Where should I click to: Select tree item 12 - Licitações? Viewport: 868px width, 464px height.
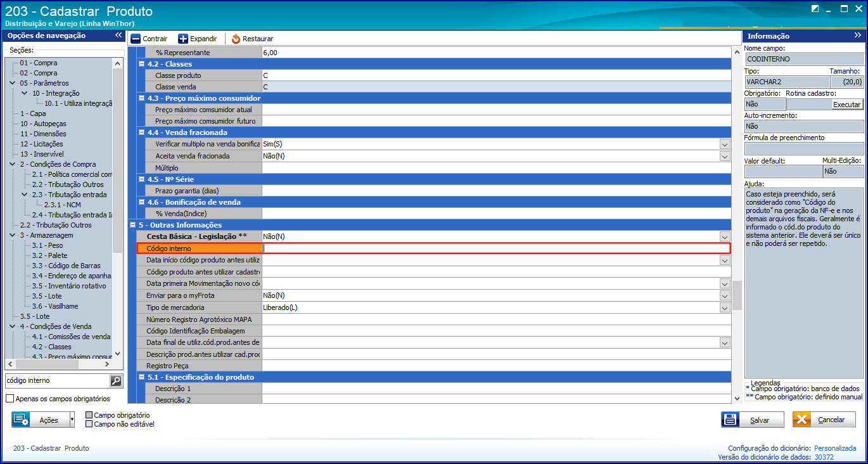tap(41, 144)
